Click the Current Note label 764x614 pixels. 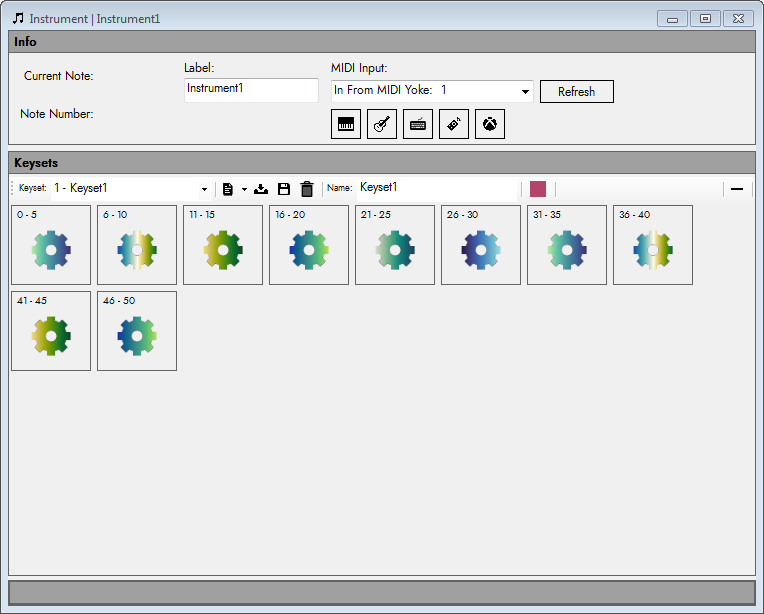pos(58,76)
